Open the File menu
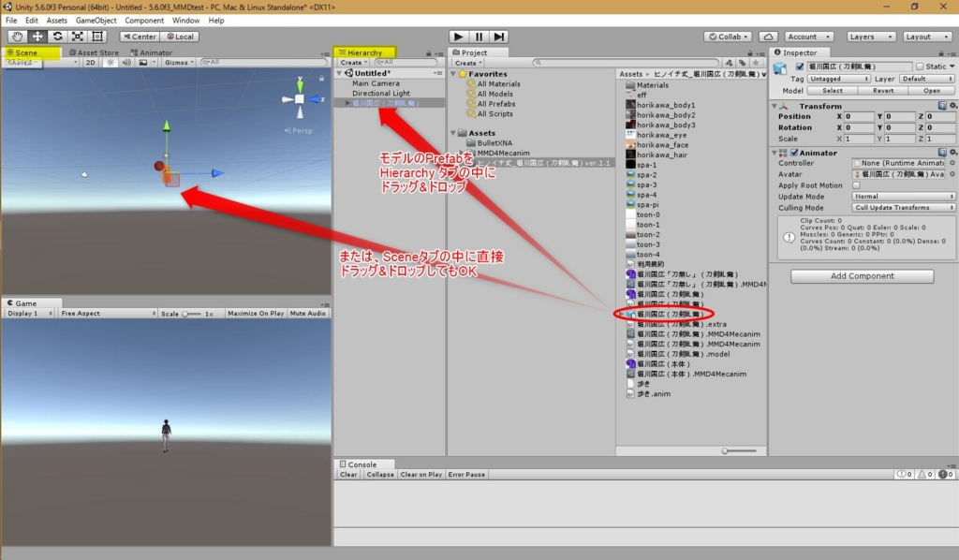Image resolution: width=959 pixels, height=560 pixels. click(x=11, y=21)
